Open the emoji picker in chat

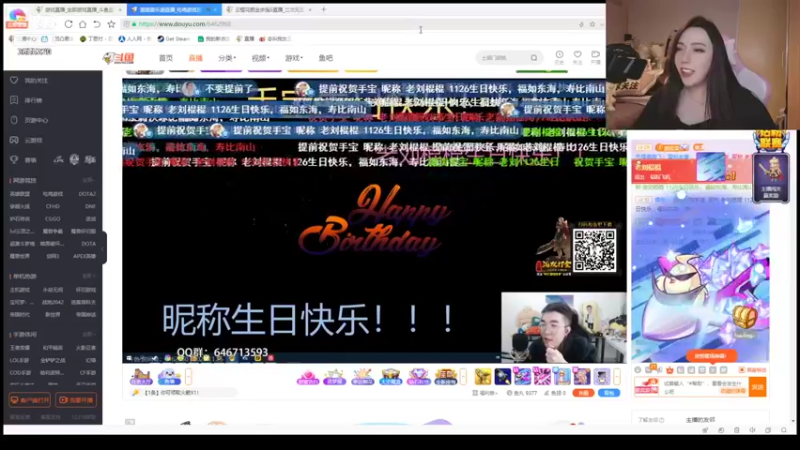coord(638,370)
